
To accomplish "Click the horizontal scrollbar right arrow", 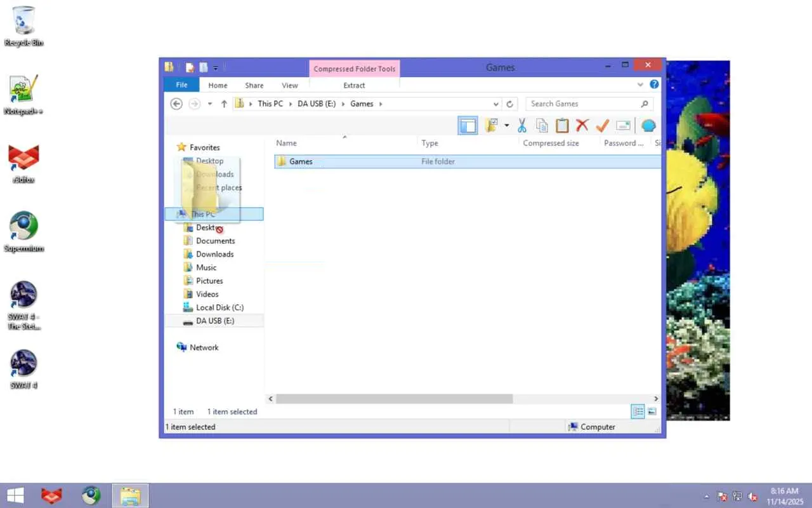I will tap(656, 399).
